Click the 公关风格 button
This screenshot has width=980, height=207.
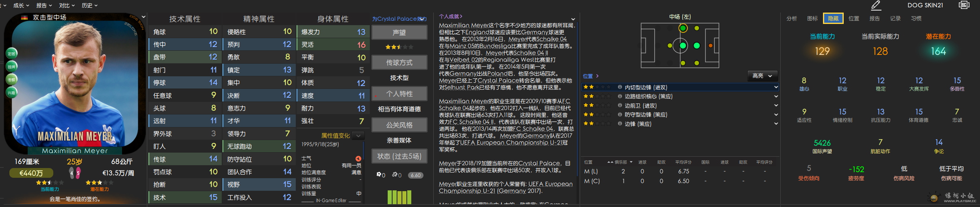pos(399,125)
